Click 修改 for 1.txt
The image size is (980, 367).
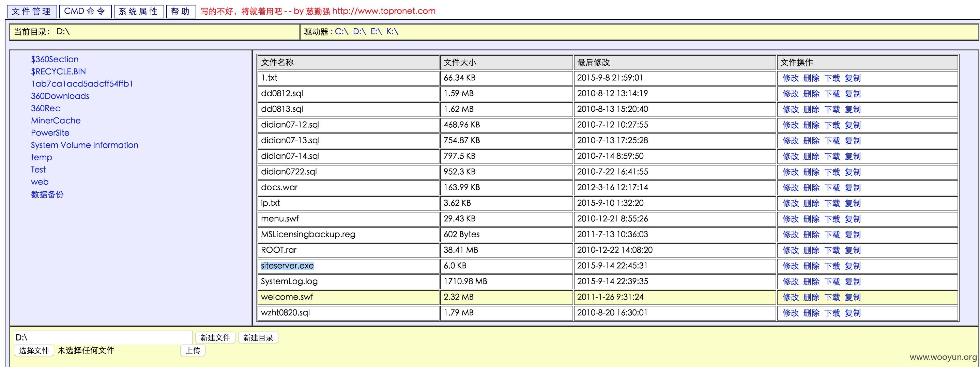coord(791,78)
